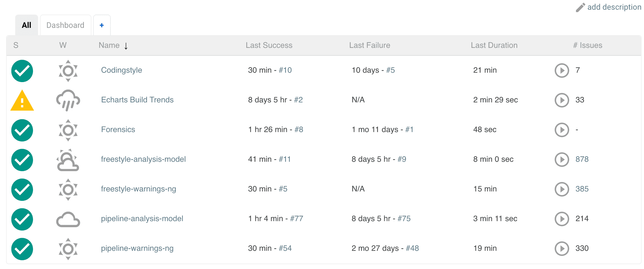Start a build for Forensics job
The height and width of the screenshot is (269, 644).
(x=562, y=130)
